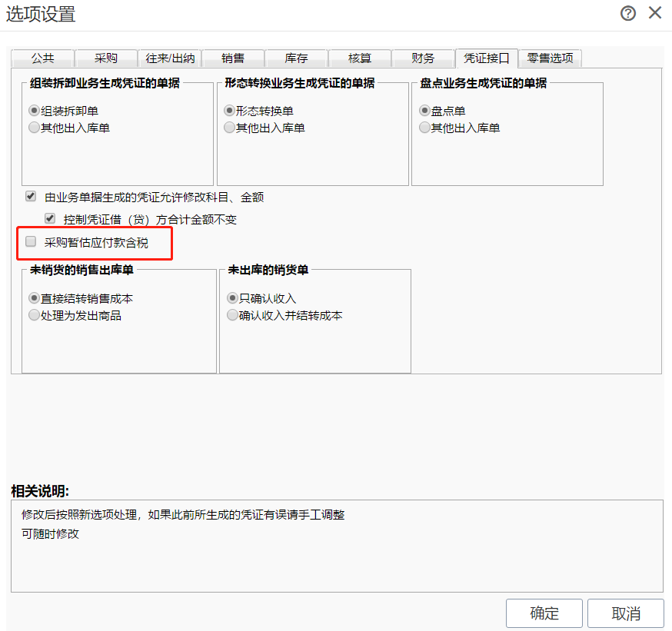Viewport: 672px width, 631px height.
Task: Select 其他出入库单 under 盘点业务
Action: [x=425, y=128]
